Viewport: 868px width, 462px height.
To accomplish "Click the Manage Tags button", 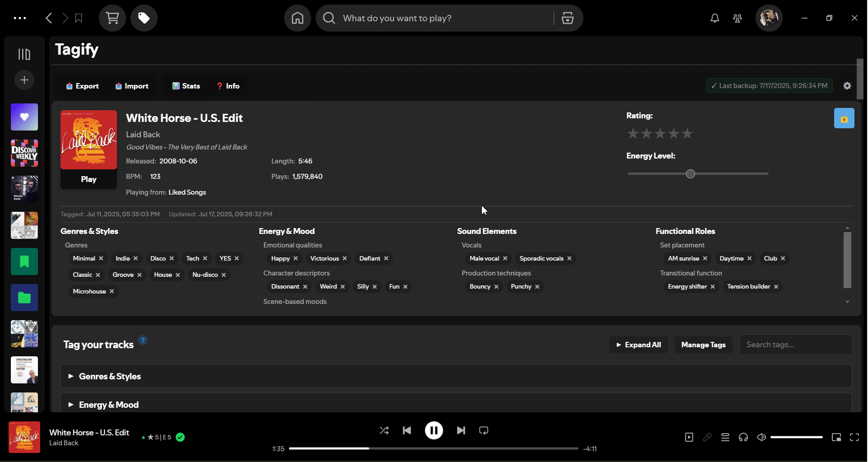I will [x=703, y=345].
